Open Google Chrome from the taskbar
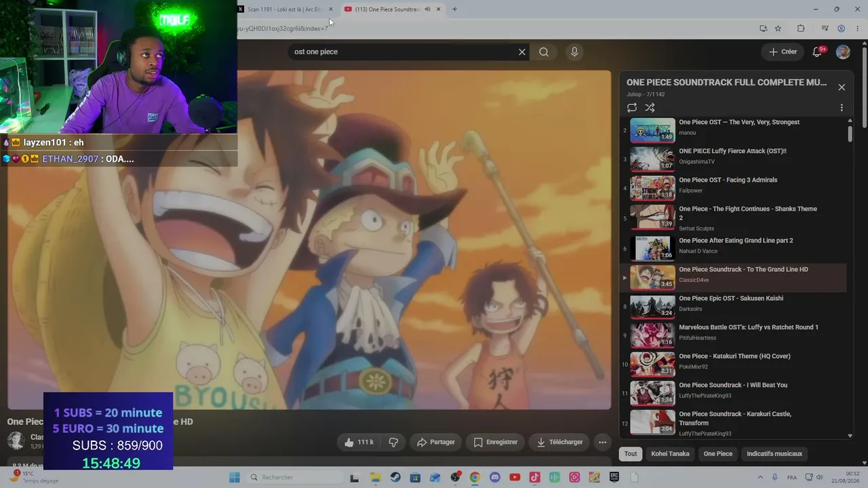The width and height of the screenshot is (868, 488). click(475, 477)
